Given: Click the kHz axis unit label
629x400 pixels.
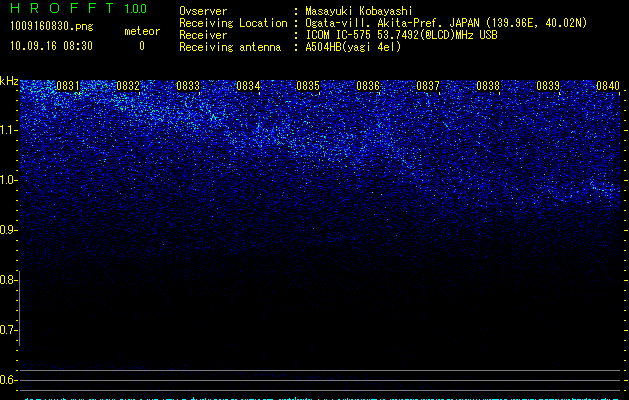Looking at the screenshot, I should [x=9, y=81].
